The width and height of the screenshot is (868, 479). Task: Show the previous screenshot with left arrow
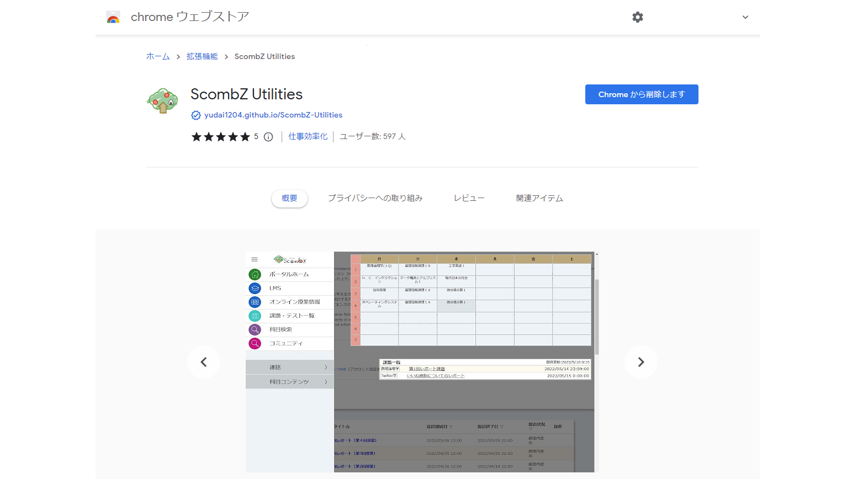[204, 362]
